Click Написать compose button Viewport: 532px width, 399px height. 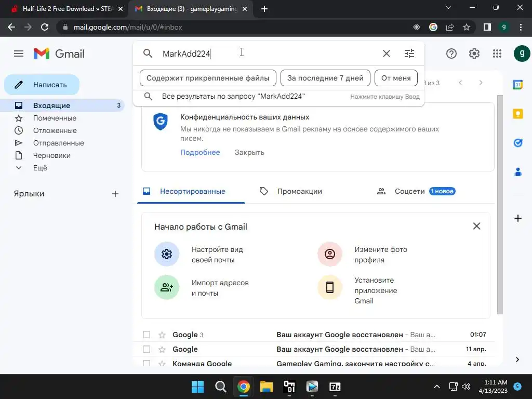pyautogui.click(x=42, y=85)
